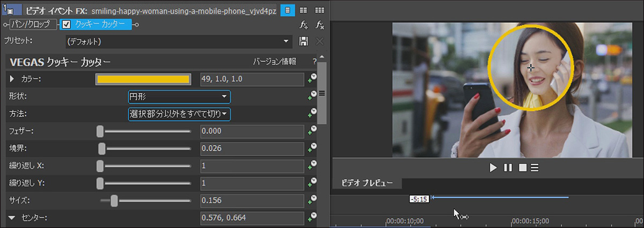644x228 pixels.
Task: Open the プリセット dropdown
Action: (179, 41)
